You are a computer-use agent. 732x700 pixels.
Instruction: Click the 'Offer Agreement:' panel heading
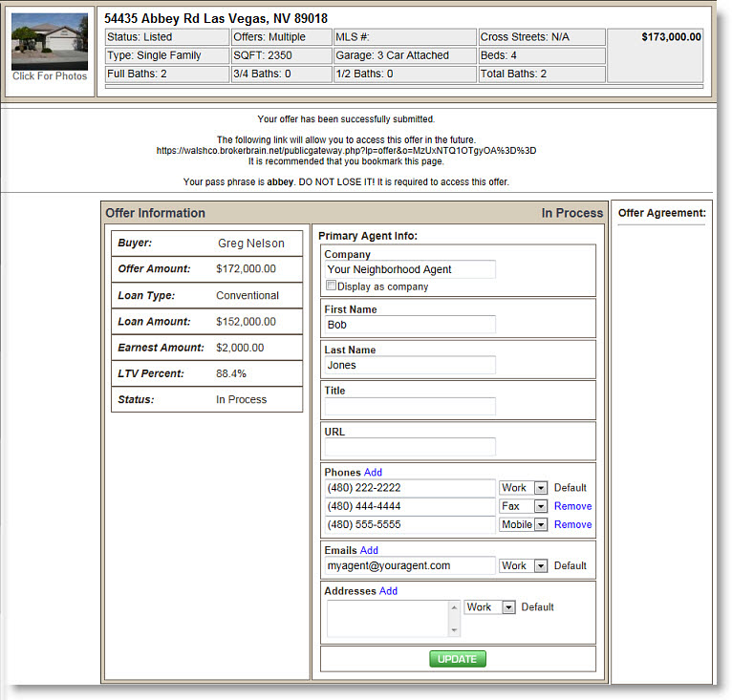(662, 213)
